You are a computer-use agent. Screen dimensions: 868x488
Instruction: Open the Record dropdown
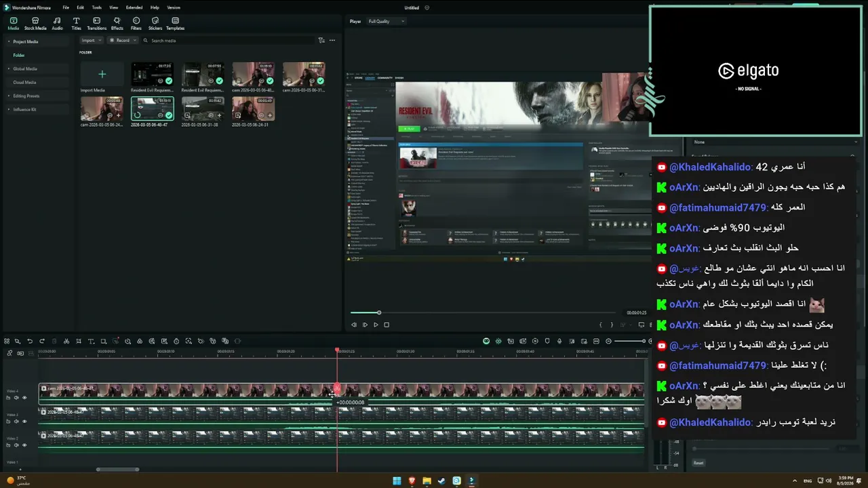click(123, 41)
